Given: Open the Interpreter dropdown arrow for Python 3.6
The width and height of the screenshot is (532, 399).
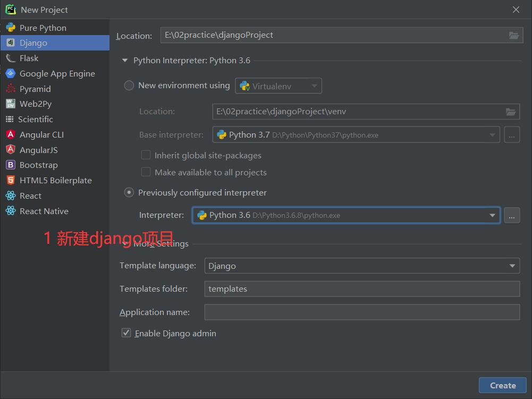Looking at the screenshot, I should point(492,216).
